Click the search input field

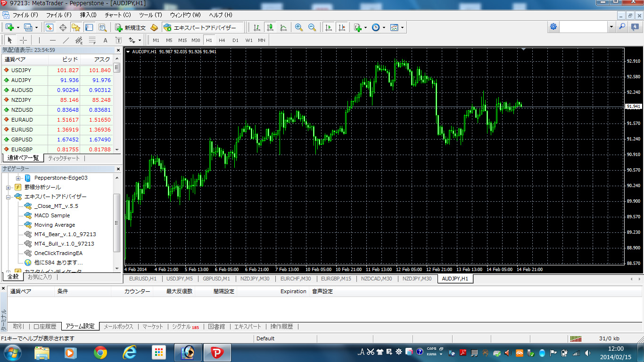point(584,27)
